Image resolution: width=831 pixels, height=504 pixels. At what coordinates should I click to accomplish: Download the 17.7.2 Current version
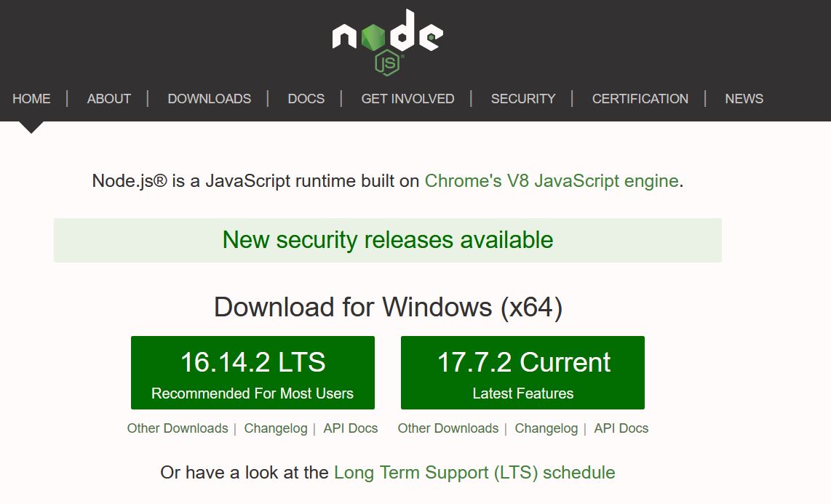522,372
